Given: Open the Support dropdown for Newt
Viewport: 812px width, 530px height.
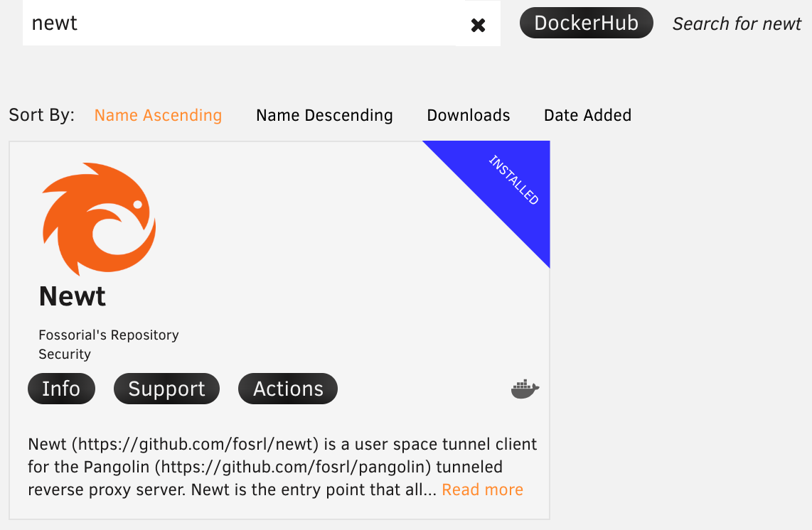Looking at the screenshot, I should tap(166, 389).
